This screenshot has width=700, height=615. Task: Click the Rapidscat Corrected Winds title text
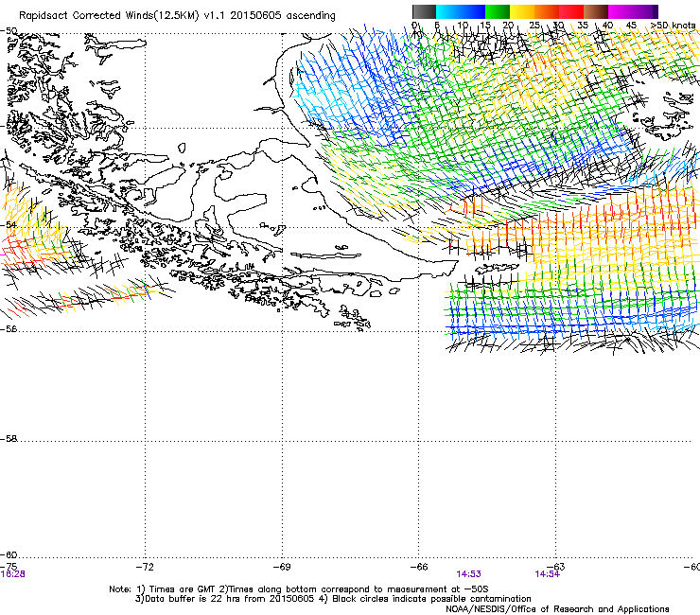pyautogui.click(x=177, y=16)
